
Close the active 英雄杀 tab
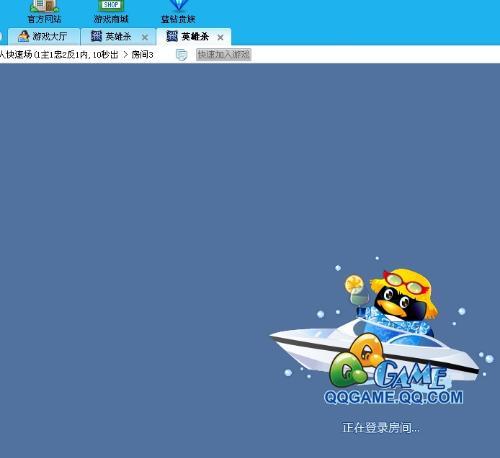[x=220, y=37]
